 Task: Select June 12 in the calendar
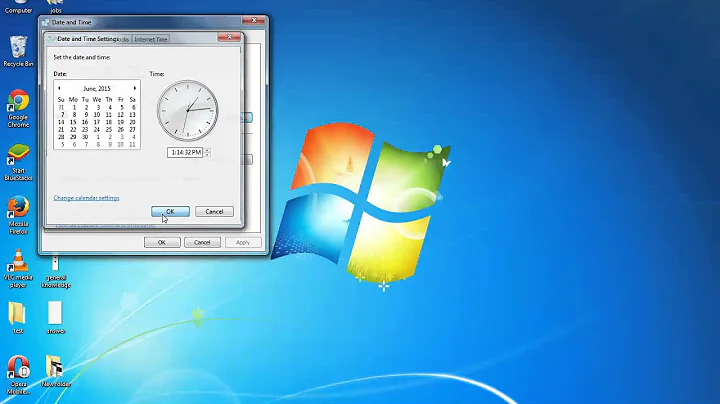121,115
